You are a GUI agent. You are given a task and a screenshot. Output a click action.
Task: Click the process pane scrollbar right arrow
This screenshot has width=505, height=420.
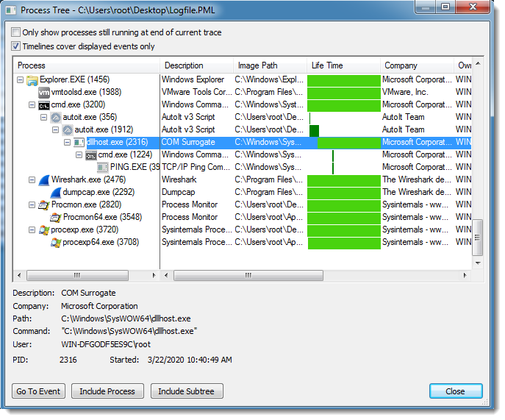point(154,277)
